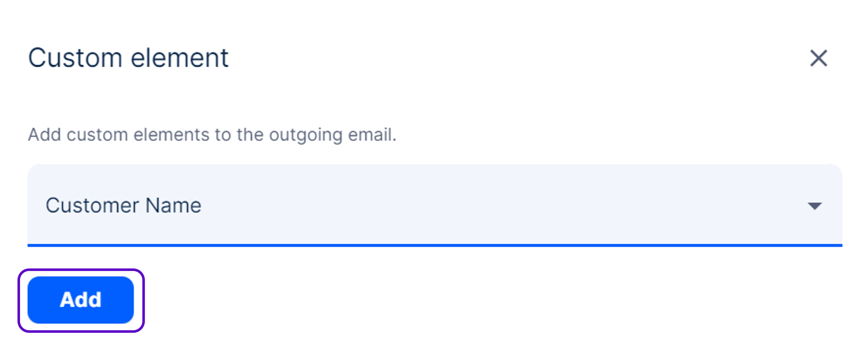The width and height of the screenshot is (868, 362).
Task: Hit the cross icon next to Custom element
Action: pyautogui.click(x=818, y=58)
